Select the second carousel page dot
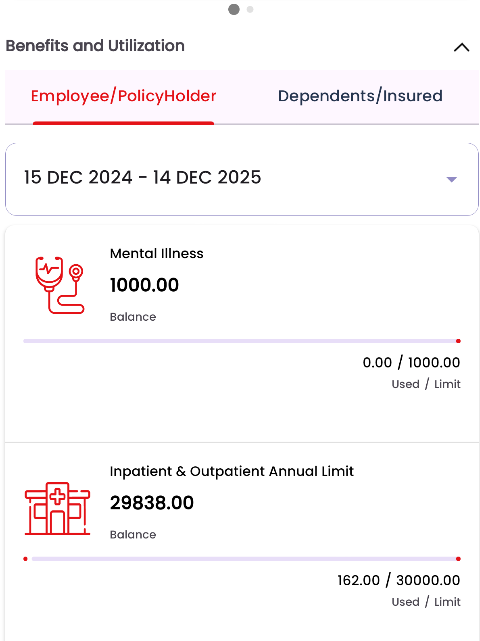This screenshot has height=641, width=480. coord(250,9)
